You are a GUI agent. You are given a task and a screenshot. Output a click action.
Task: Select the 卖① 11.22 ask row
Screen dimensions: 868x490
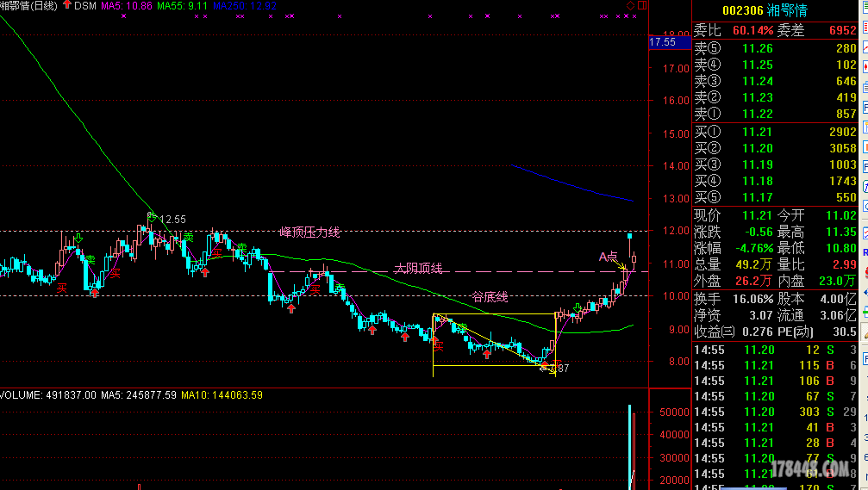pyautogui.click(x=775, y=114)
